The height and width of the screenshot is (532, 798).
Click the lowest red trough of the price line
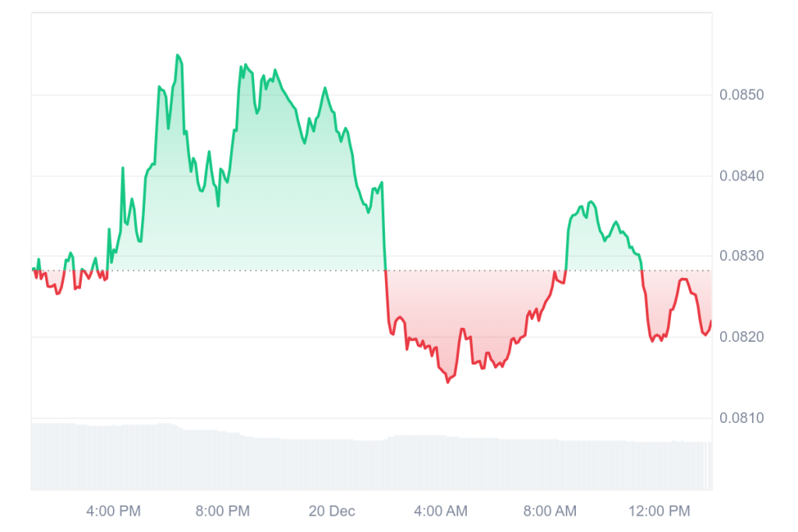(x=447, y=382)
